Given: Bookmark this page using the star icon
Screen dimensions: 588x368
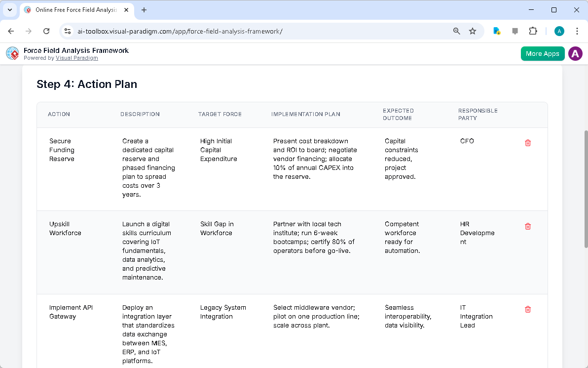Looking at the screenshot, I should click(x=473, y=31).
